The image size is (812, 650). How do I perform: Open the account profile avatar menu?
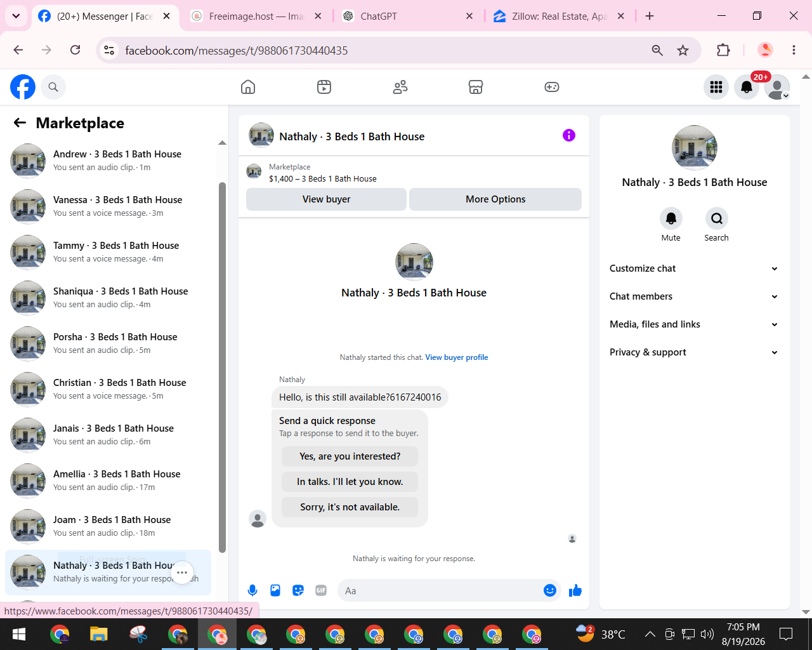[777, 87]
